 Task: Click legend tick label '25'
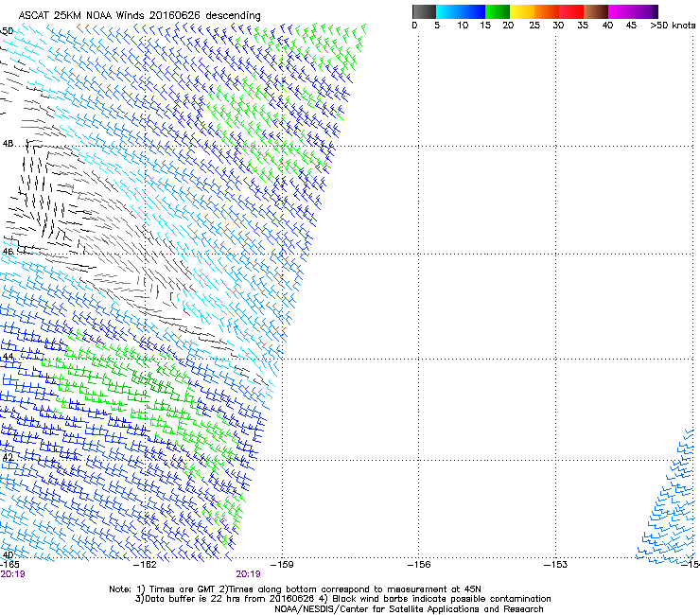coord(534,26)
